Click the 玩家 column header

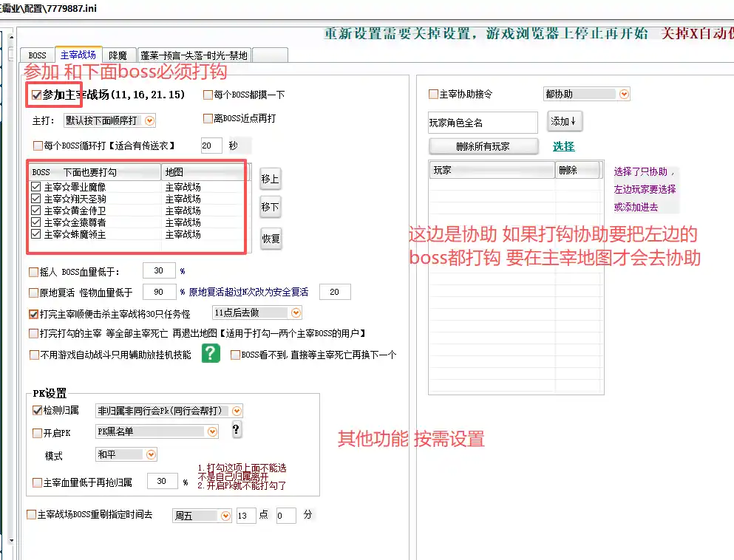tap(492, 170)
